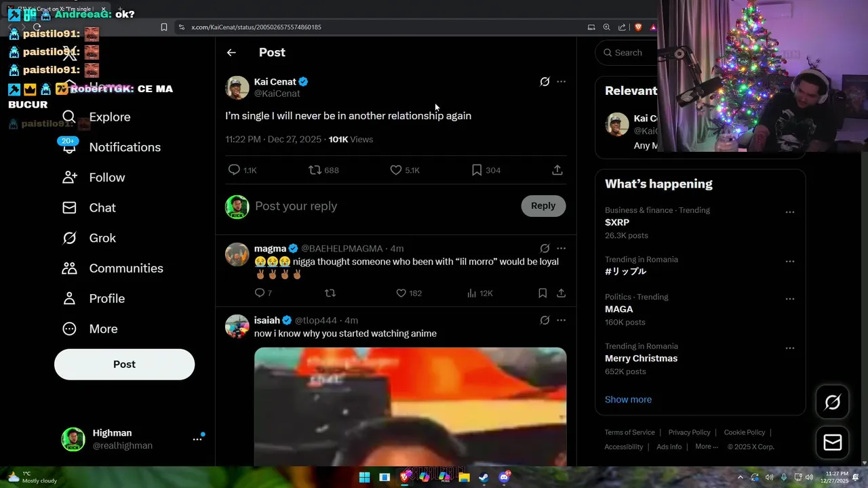Click zoom magnifier icon in address bar

point(607,27)
